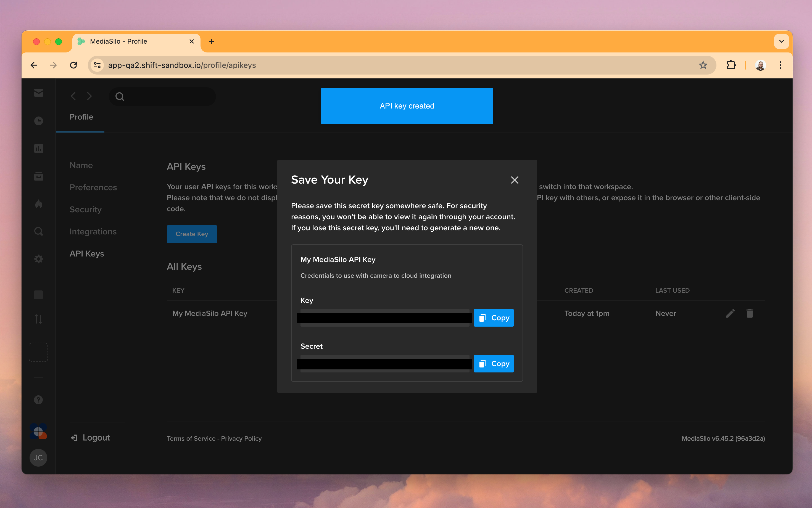
Task: Open the search magnifier icon
Action: [x=38, y=231]
